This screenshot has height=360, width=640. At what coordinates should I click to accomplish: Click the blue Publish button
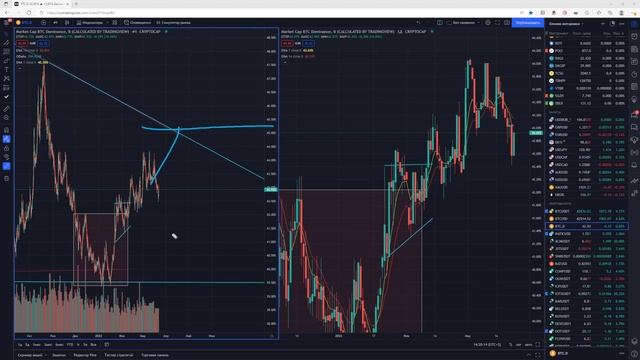click(x=528, y=23)
